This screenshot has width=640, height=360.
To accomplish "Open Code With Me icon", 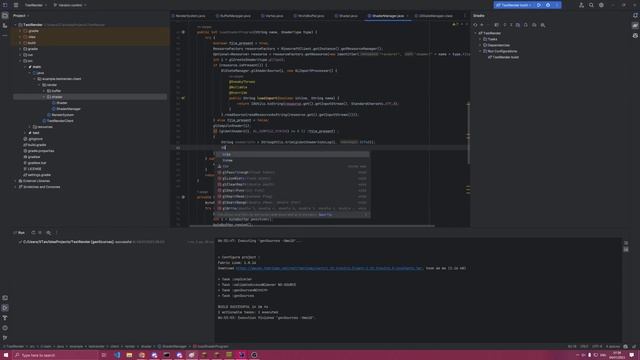I will [x=581, y=5].
